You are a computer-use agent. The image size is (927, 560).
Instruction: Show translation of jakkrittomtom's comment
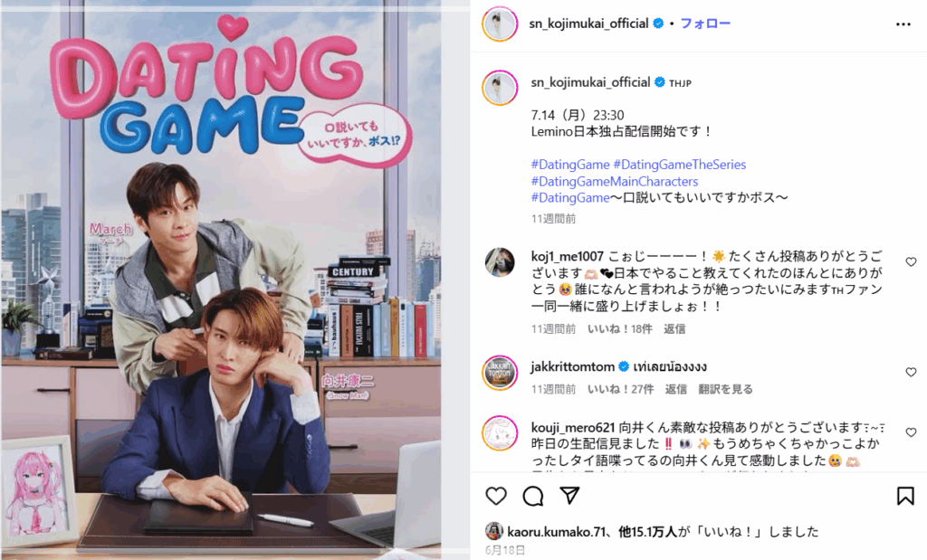pos(725,389)
